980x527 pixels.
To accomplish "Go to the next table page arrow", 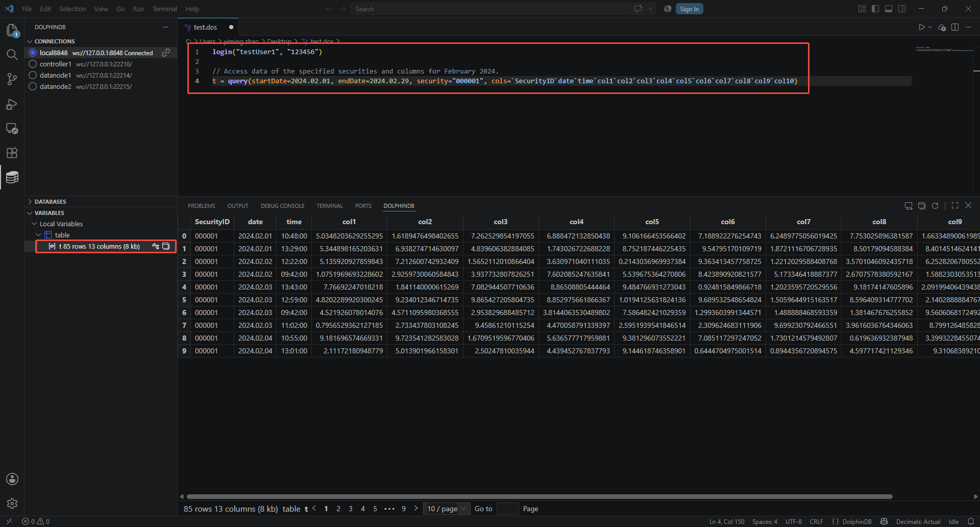I will pos(416,509).
